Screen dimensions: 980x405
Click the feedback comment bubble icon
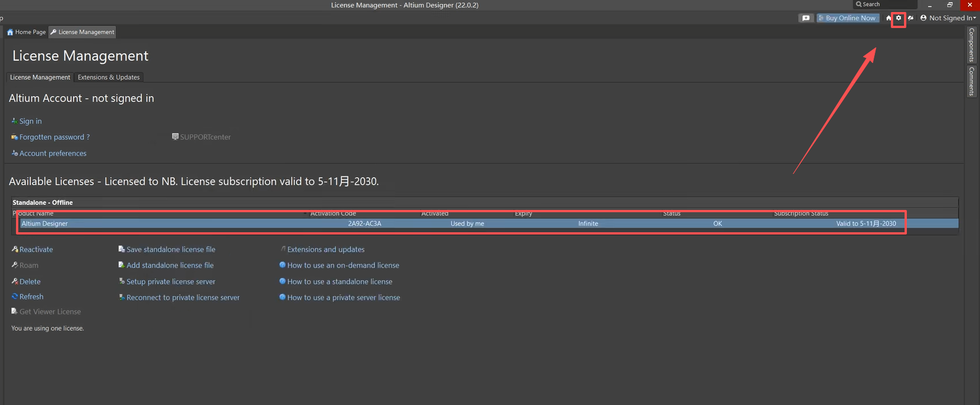[x=806, y=18]
